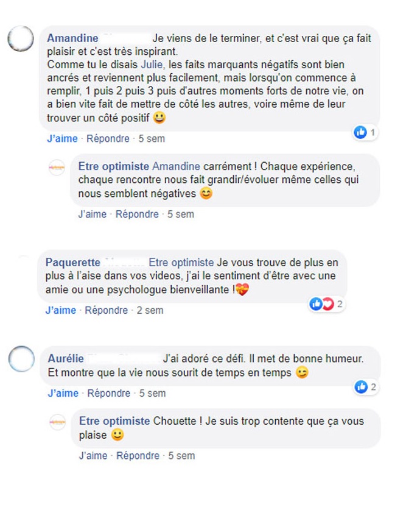This screenshot has width=420, height=507.
Task: Open Amandine's profile picture
Action: 21,38
